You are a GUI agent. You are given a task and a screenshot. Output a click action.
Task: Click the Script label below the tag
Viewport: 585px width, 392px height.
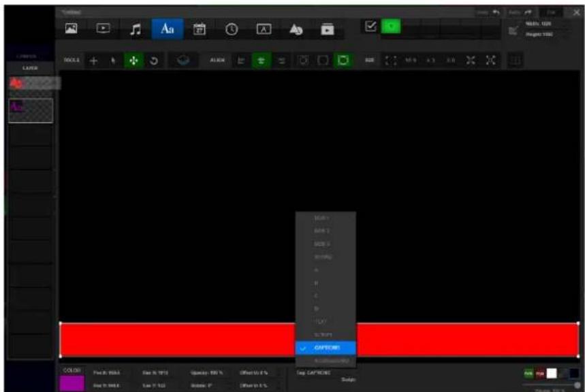pyautogui.click(x=348, y=380)
